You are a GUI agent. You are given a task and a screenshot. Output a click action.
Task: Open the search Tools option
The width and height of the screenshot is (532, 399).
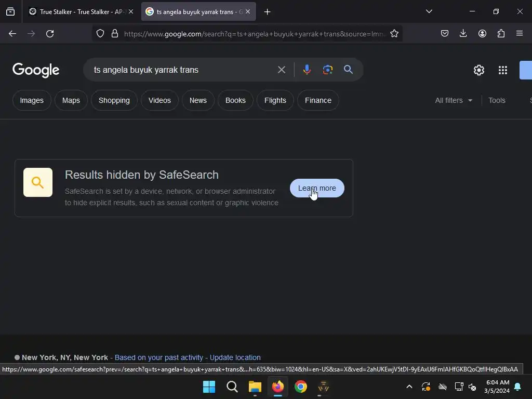497,100
